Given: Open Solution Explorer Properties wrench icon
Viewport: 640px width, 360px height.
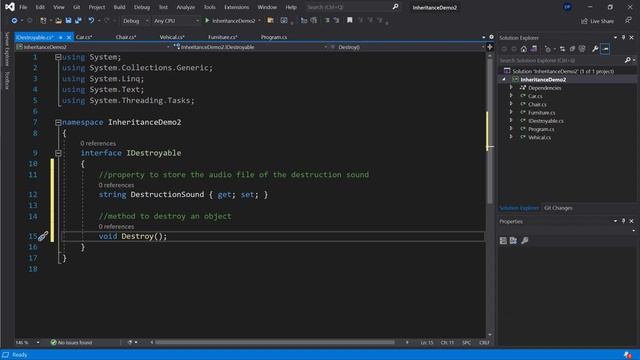Looking at the screenshot, I should pos(595,49).
